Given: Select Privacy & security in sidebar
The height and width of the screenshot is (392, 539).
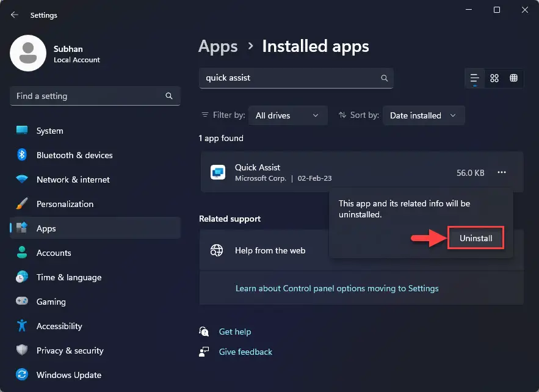Looking at the screenshot, I should point(70,350).
